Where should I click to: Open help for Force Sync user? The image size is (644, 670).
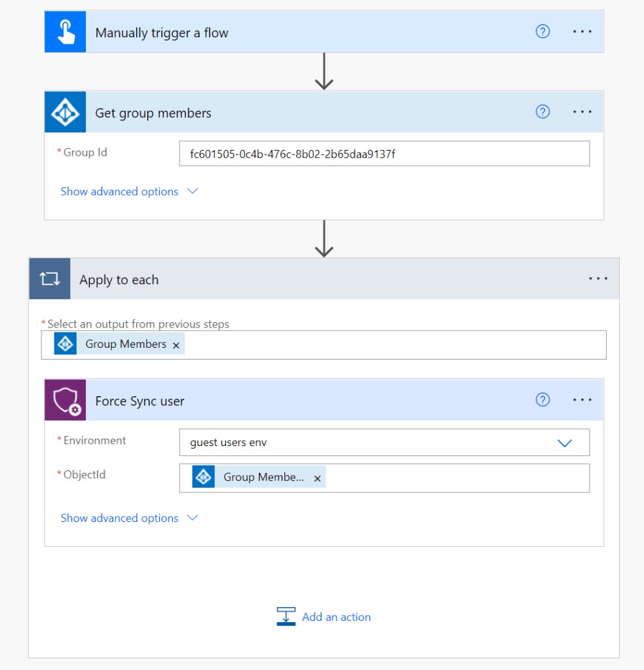[542, 400]
